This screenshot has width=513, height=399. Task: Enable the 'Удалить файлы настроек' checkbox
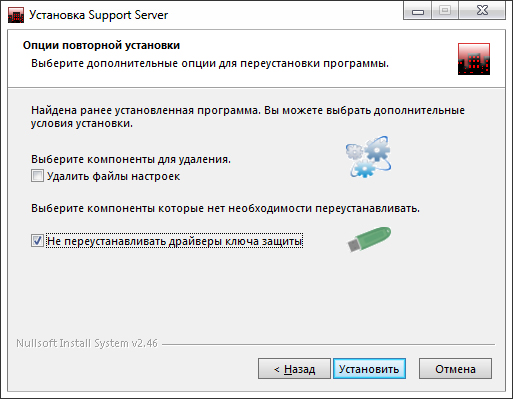pyautogui.click(x=37, y=176)
